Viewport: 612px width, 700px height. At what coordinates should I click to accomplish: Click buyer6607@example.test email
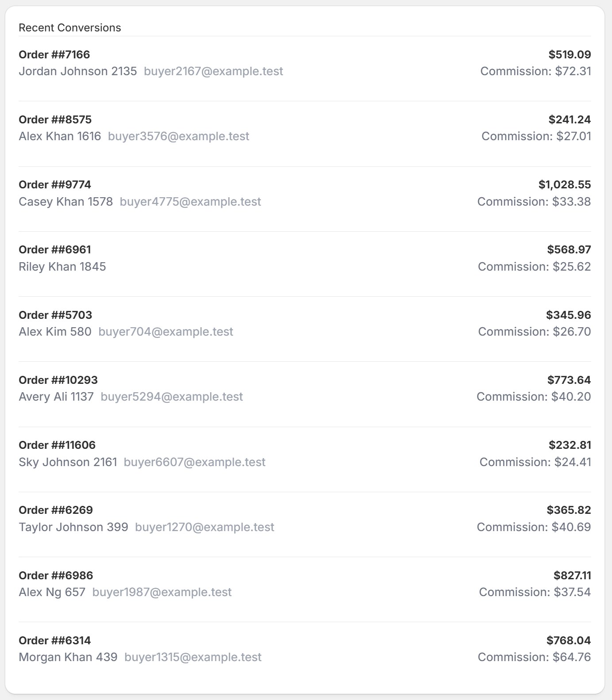click(x=194, y=462)
